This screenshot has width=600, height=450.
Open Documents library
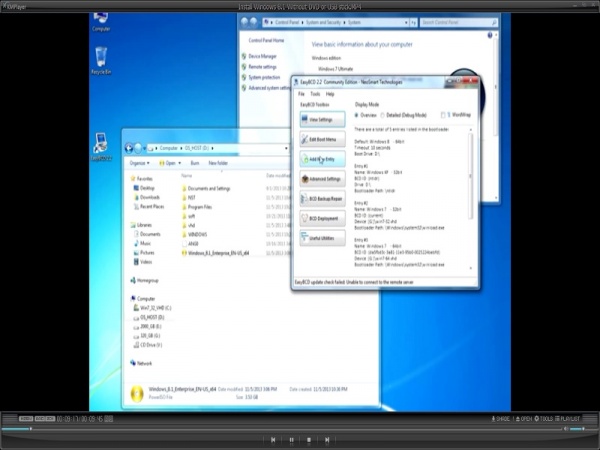coord(147,234)
